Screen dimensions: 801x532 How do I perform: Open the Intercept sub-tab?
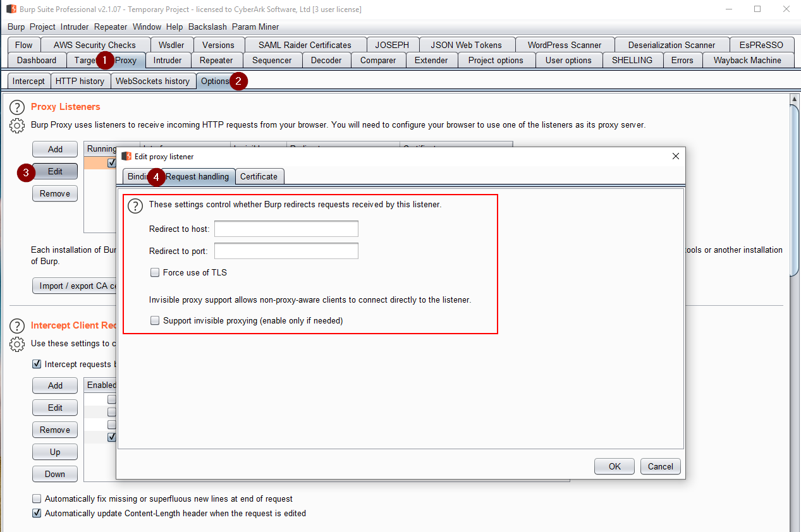(x=29, y=81)
